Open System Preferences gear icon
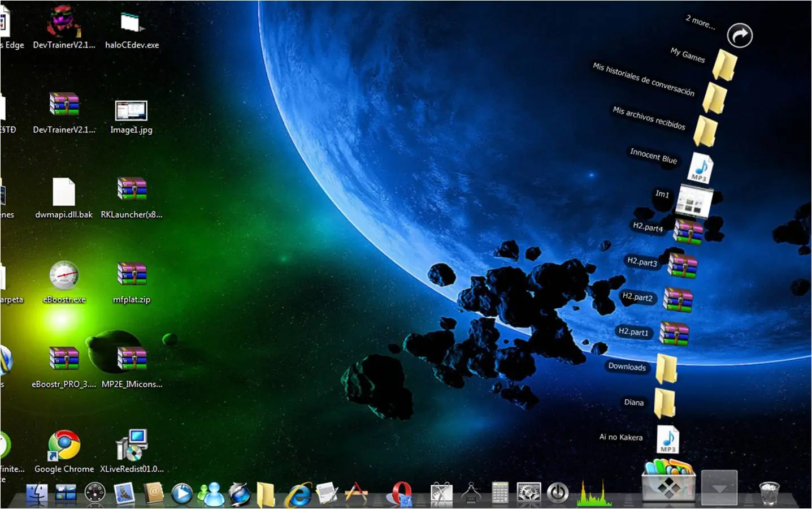The height and width of the screenshot is (509, 812). [x=529, y=494]
